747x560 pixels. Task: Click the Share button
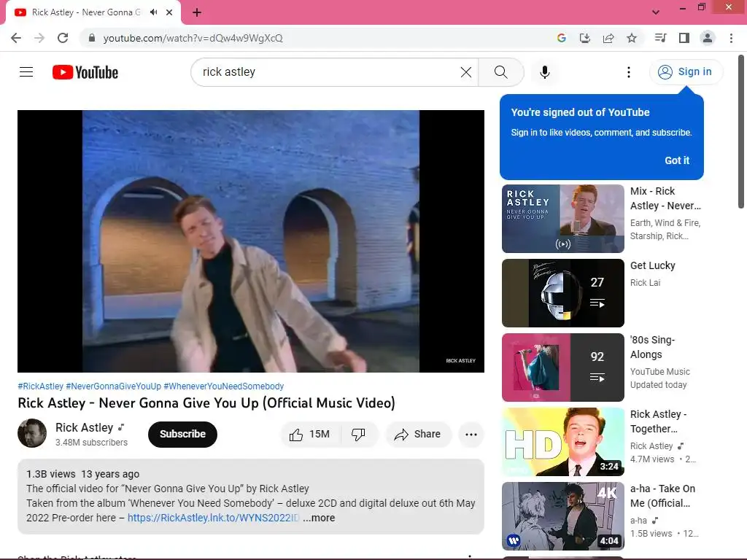tap(418, 435)
